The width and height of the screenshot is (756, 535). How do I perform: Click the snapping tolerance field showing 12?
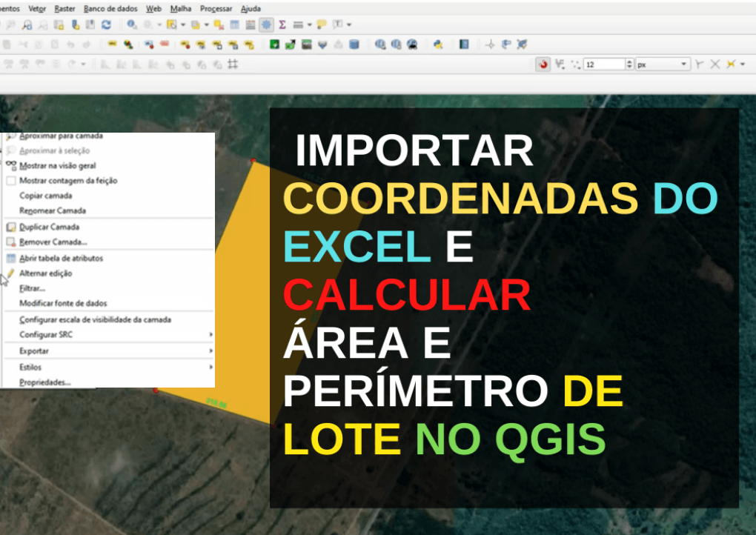(605, 64)
